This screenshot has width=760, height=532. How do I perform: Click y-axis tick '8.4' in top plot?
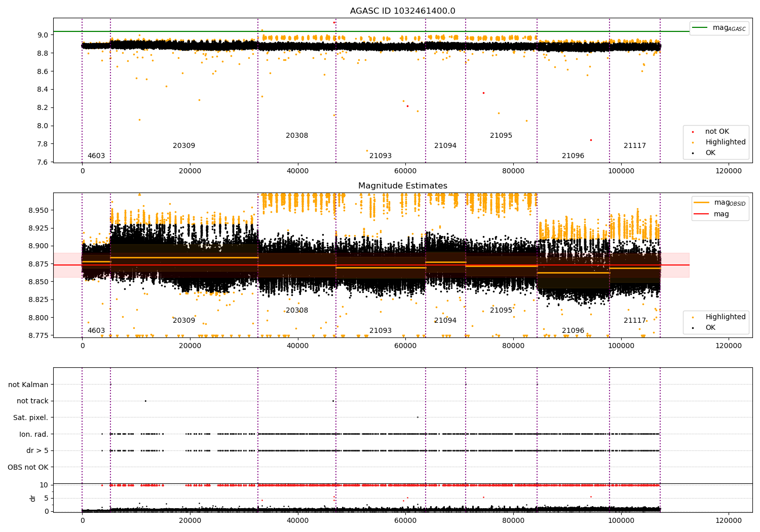pyautogui.click(x=43, y=90)
